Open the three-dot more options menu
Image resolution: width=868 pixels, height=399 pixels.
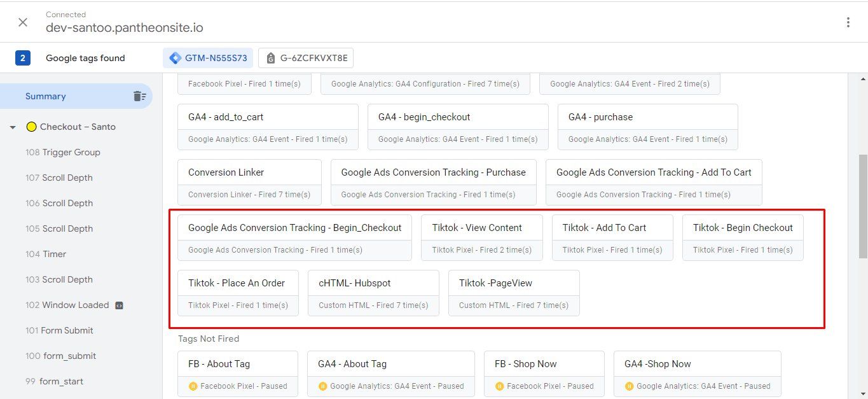coord(848,22)
